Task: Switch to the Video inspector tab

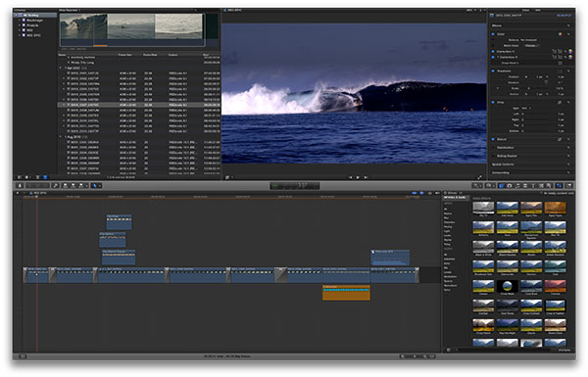Action: (525, 10)
